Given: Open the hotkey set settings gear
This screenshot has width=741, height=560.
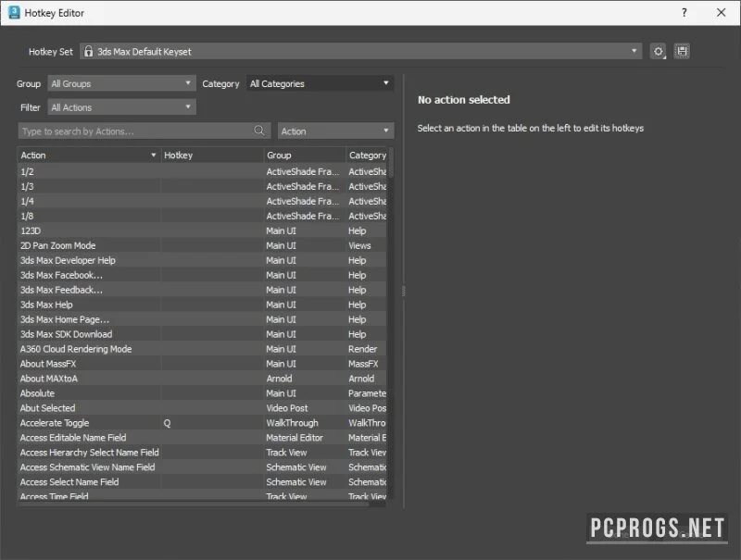Looking at the screenshot, I should [658, 51].
